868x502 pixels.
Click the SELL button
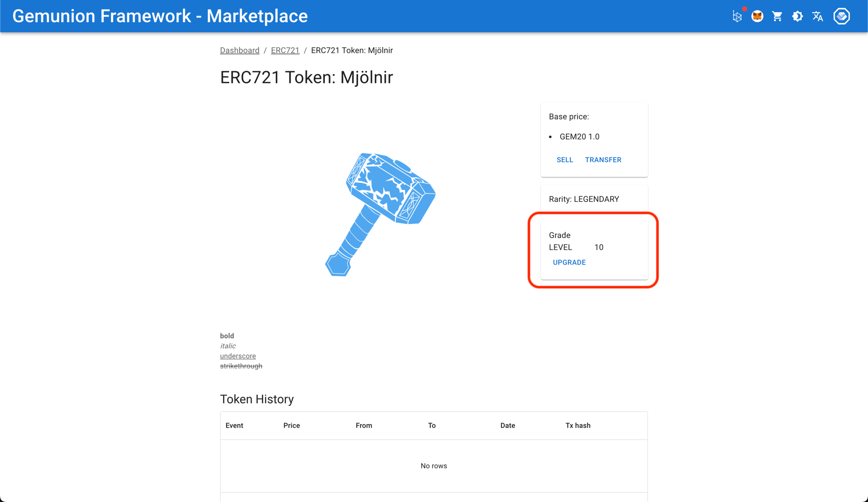pos(565,160)
